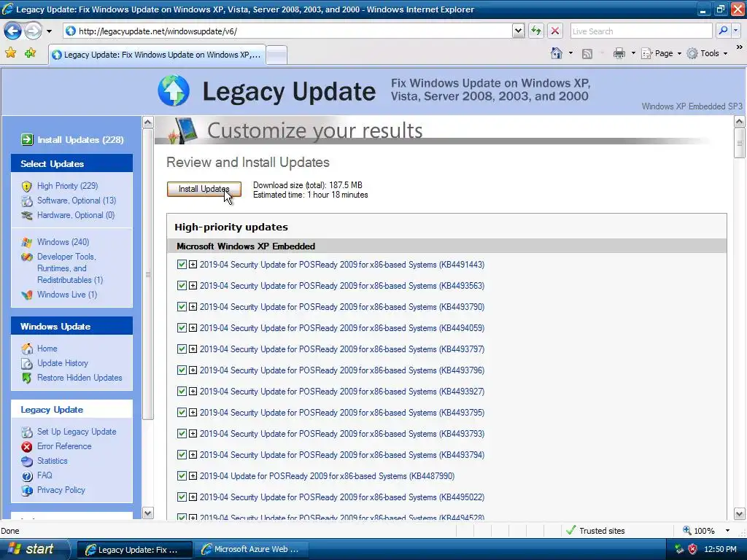This screenshot has width=747, height=560.
Task: Expand details for update KB4493793
Action: [x=193, y=433]
